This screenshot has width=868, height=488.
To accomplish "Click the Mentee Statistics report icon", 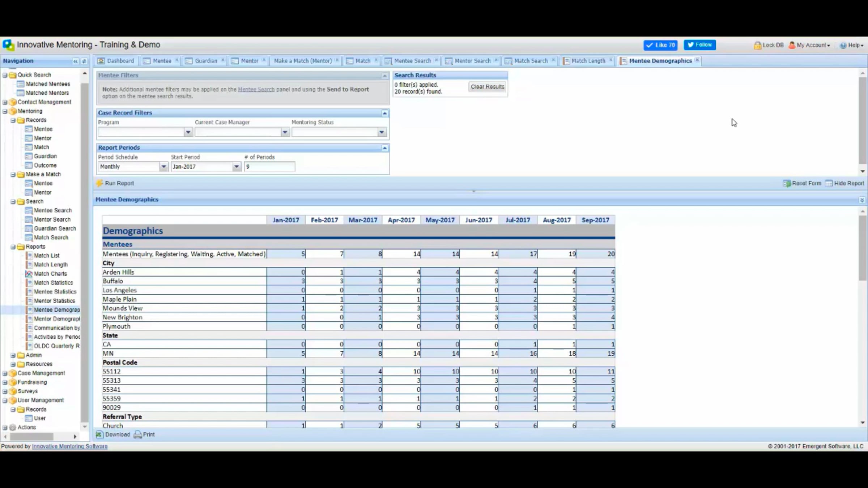I will coord(30,292).
